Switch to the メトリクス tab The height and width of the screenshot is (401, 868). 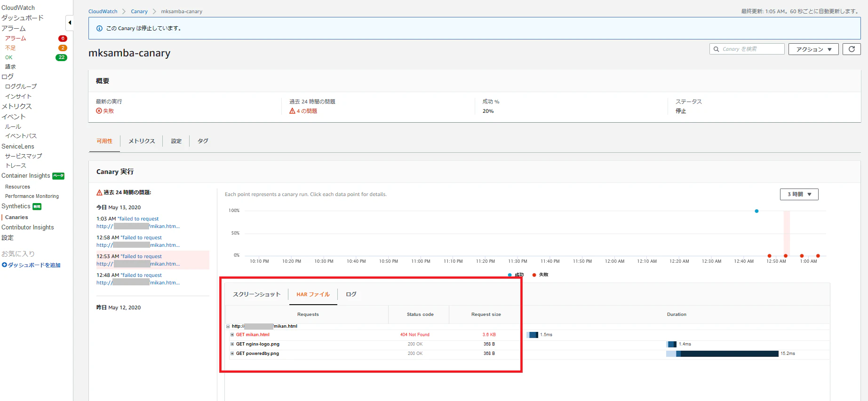[x=142, y=141]
